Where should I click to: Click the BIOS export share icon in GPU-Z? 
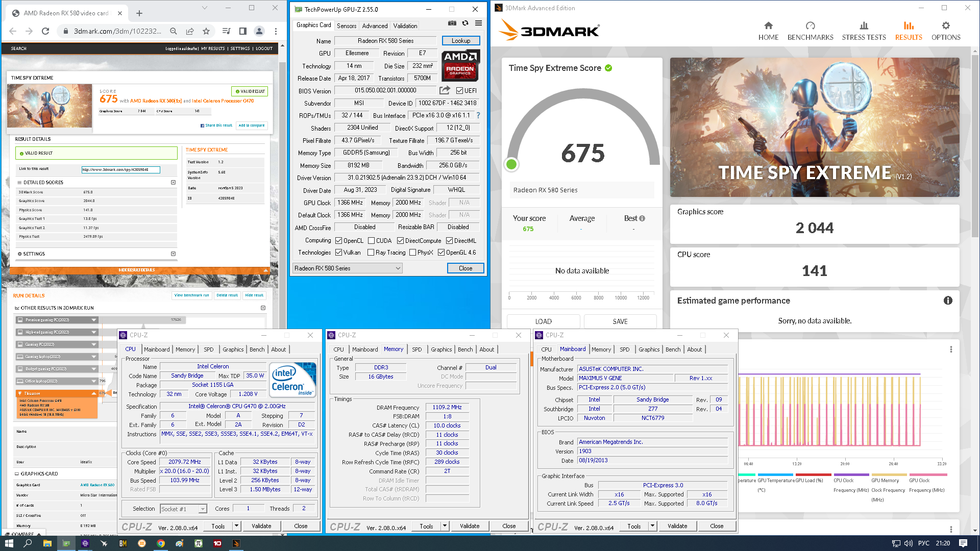pyautogui.click(x=445, y=90)
